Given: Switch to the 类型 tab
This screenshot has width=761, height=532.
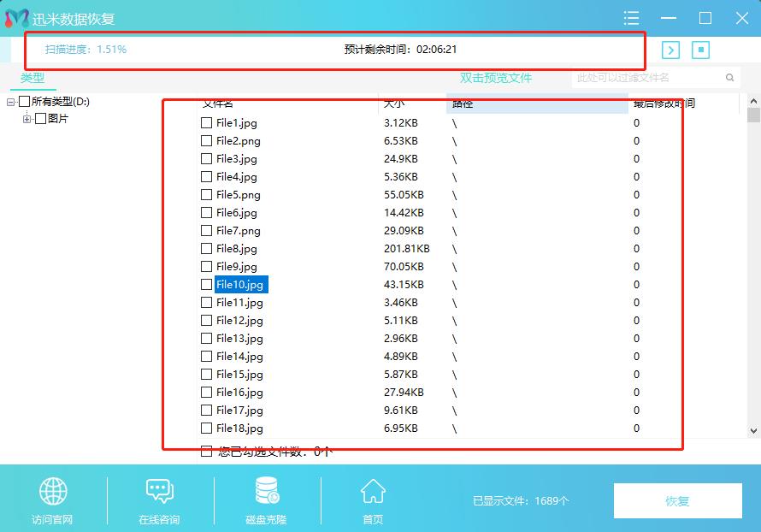Looking at the screenshot, I should [x=32, y=78].
